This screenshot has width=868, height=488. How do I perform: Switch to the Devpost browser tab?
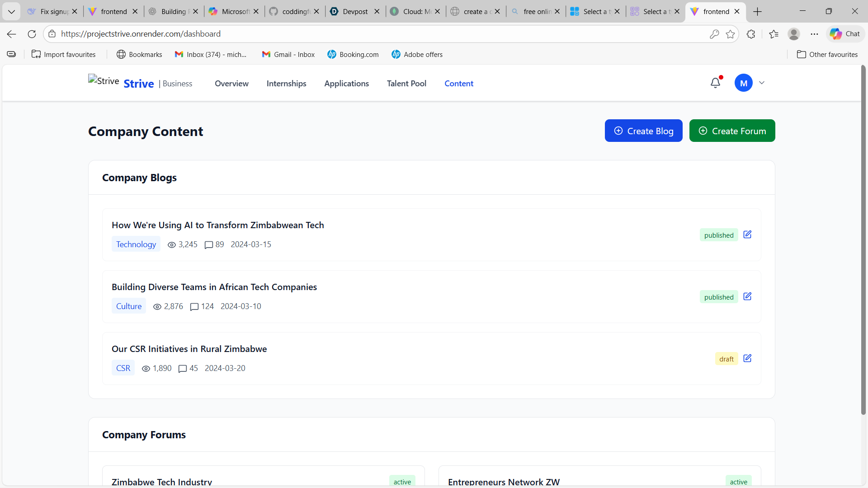(354, 12)
